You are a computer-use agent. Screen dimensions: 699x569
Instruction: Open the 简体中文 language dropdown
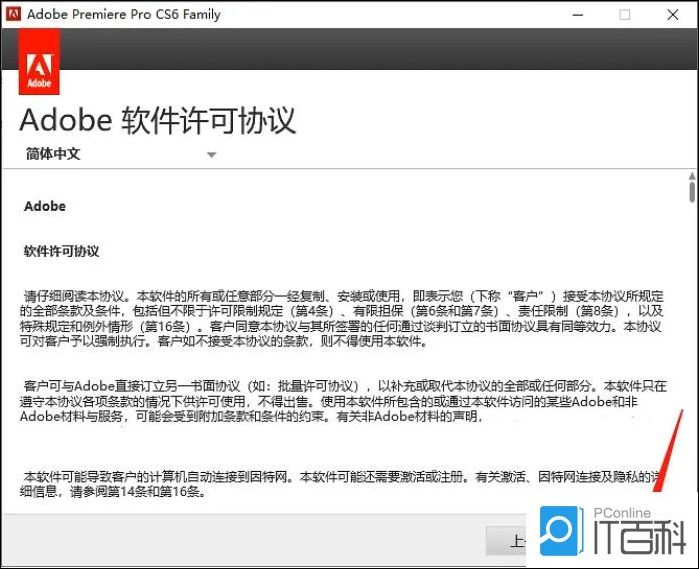click(120, 154)
